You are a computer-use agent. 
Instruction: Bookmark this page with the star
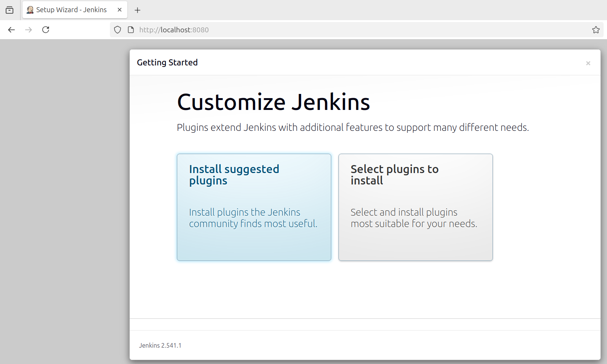(596, 30)
